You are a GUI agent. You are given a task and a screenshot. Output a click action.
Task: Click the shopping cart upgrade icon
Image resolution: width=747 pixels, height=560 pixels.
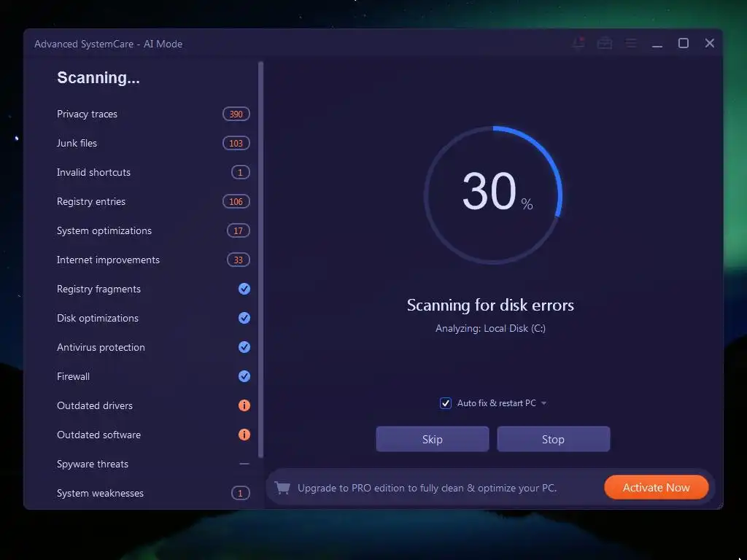pos(282,488)
